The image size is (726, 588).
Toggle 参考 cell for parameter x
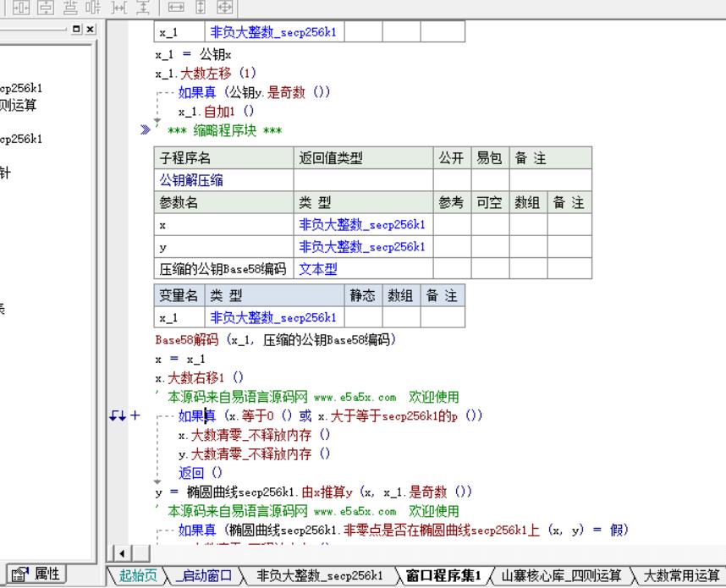(x=452, y=224)
